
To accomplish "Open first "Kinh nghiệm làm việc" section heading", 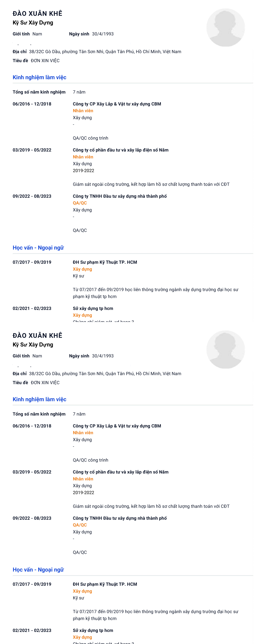I will (39, 77).
